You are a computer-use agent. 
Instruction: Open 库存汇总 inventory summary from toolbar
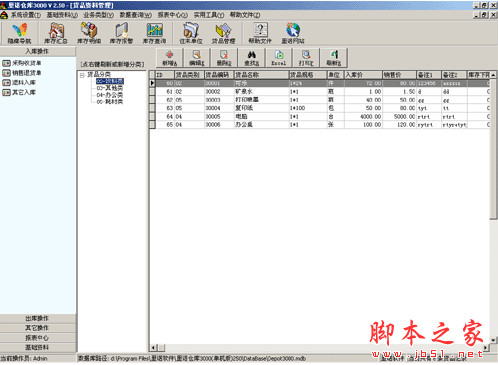point(56,33)
